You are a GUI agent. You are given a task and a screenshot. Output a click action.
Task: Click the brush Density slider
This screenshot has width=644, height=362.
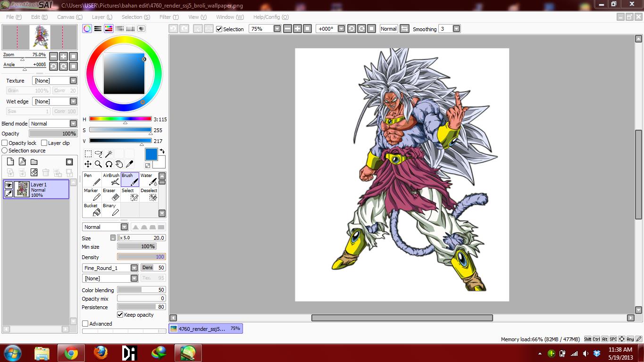tap(141, 257)
